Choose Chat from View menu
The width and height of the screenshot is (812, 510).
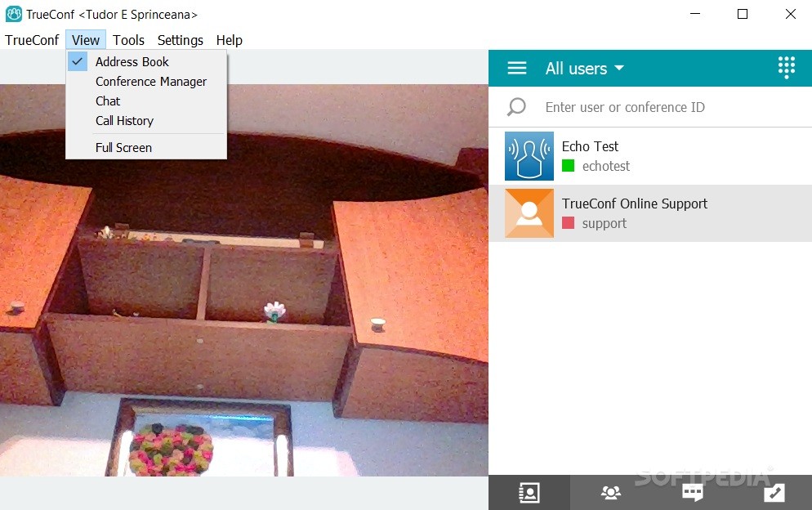tap(146, 101)
